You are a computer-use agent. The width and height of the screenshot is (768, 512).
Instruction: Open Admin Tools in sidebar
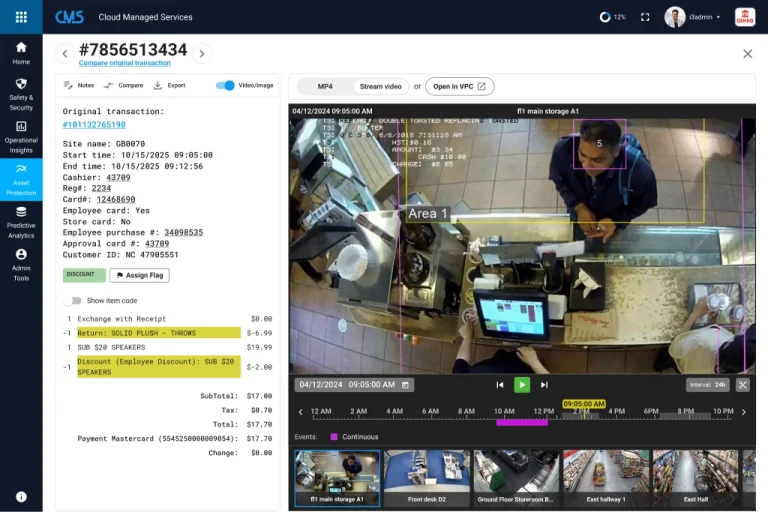(21, 264)
